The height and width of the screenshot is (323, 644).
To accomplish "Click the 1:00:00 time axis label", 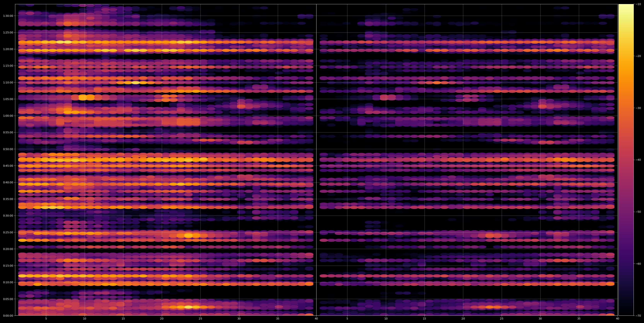I will coord(8,116).
